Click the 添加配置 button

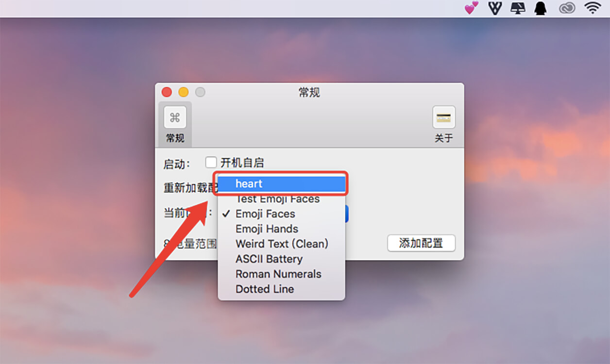pos(421,243)
